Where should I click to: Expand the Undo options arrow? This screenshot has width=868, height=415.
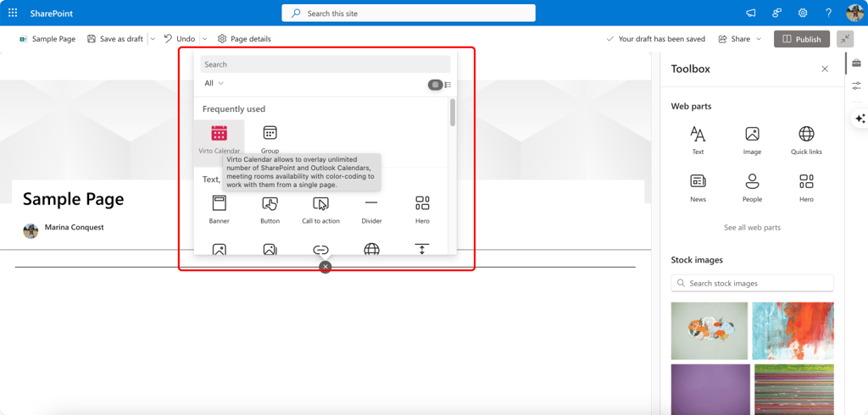[204, 39]
